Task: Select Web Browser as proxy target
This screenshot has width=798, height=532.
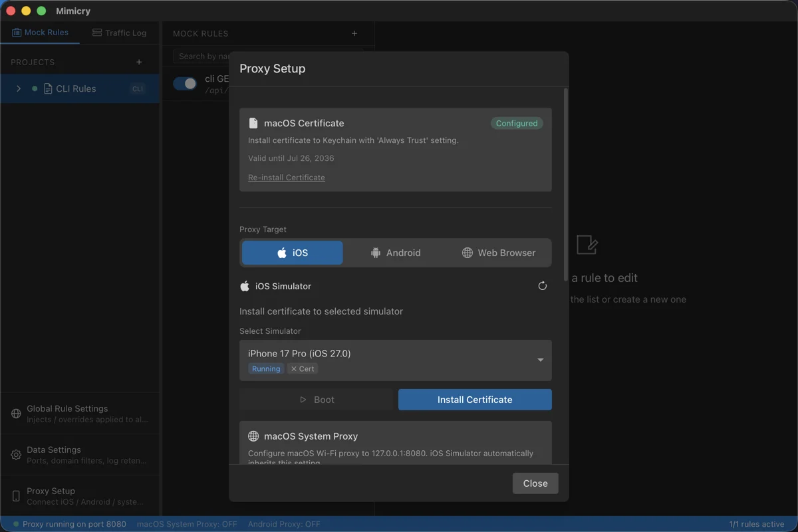Action: tap(499, 253)
